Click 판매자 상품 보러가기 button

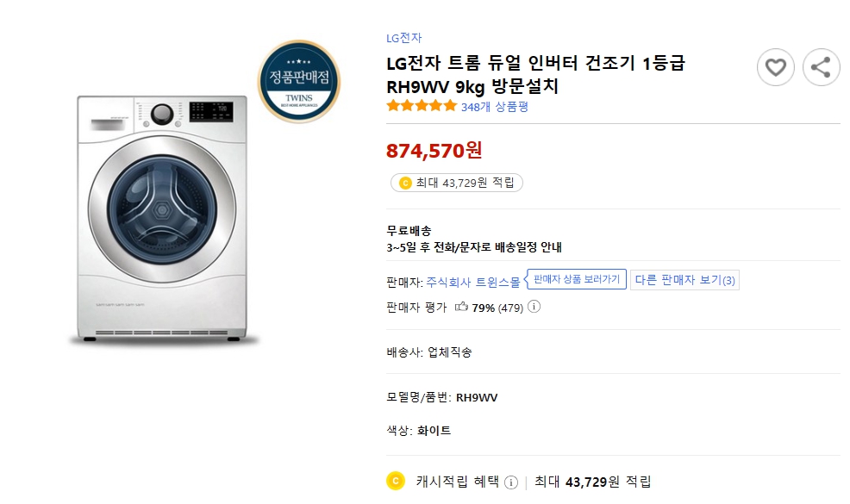(577, 280)
